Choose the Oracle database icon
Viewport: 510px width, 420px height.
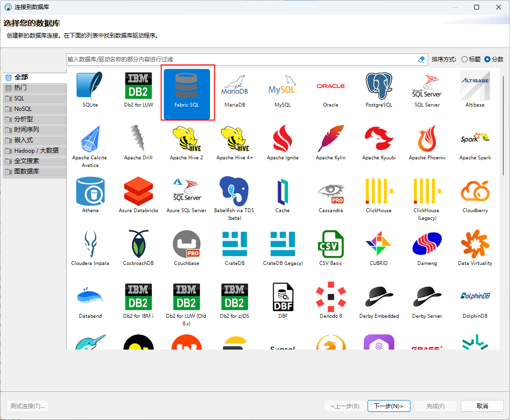330,86
